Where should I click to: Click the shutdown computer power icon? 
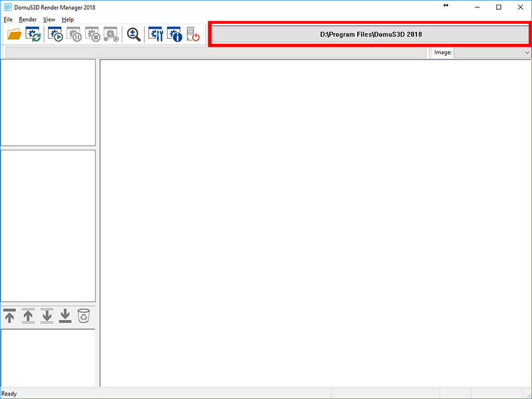193,35
